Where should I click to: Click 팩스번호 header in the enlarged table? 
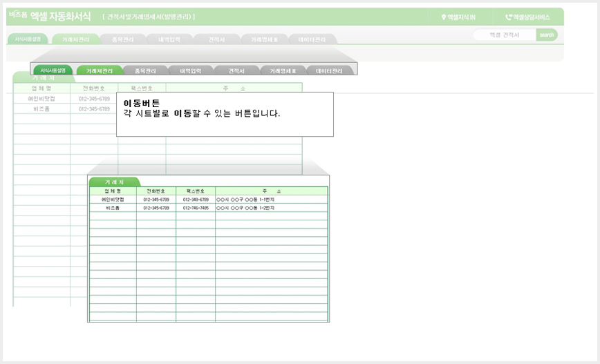tap(196, 191)
